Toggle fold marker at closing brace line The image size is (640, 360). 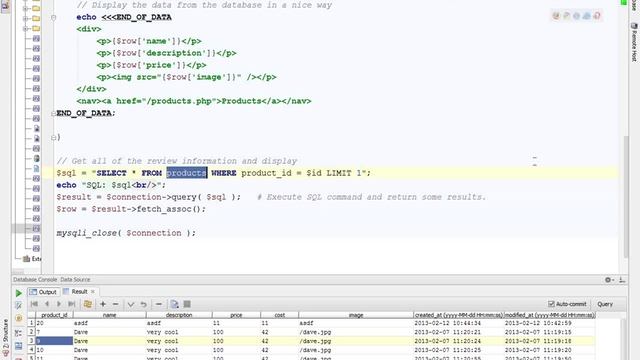coord(53,138)
